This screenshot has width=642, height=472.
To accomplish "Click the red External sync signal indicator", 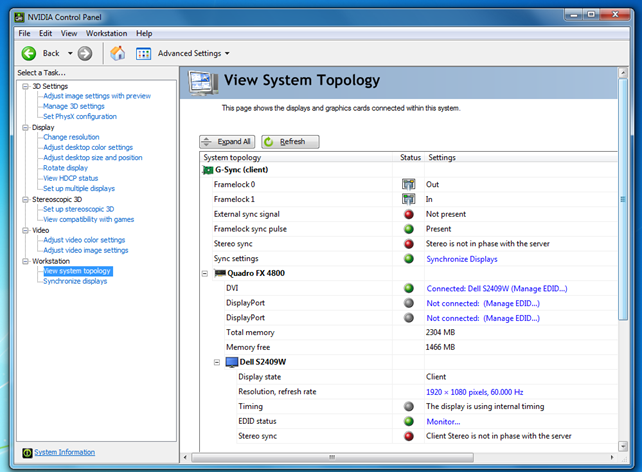I will pyautogui.click(x=408, y=214).
